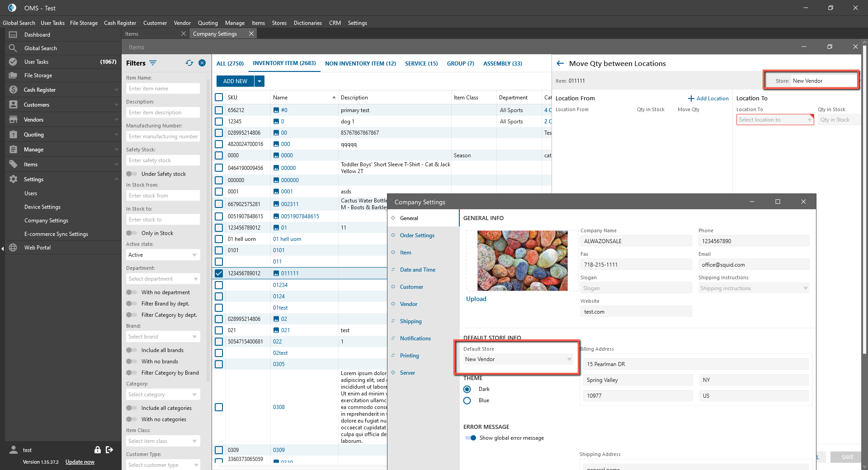Screen dimensions: 868x470
Task: Open the Select location to dropdown
Action: [x=775, y=120]
